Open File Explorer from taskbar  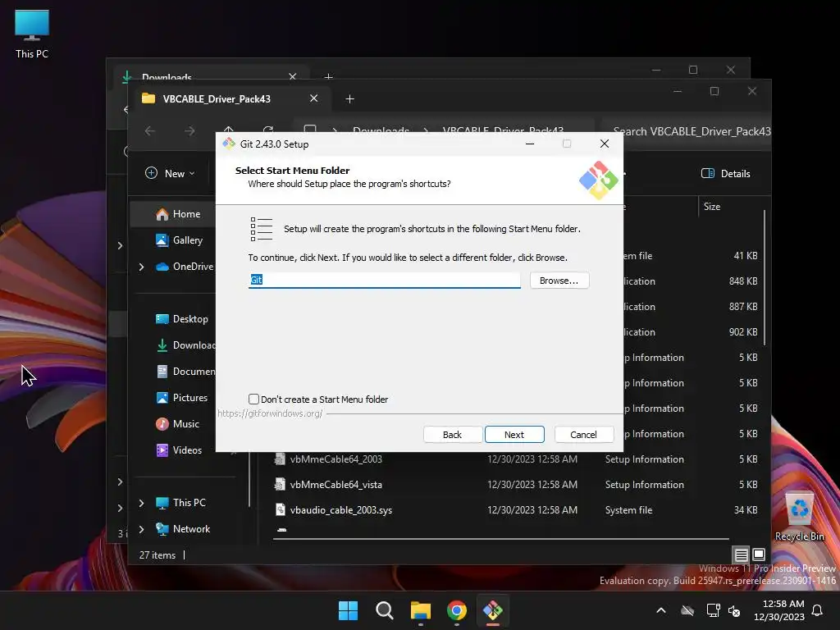pos(421,610)
